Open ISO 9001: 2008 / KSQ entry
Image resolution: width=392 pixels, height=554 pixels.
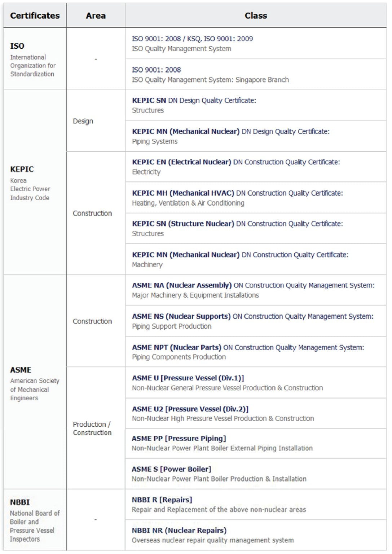(192, 39)
